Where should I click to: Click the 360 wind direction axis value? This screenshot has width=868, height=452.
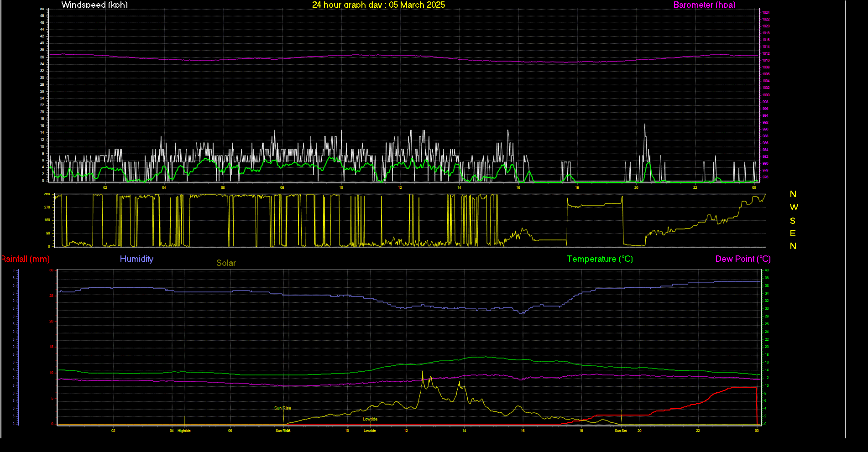tap(47, 194)
